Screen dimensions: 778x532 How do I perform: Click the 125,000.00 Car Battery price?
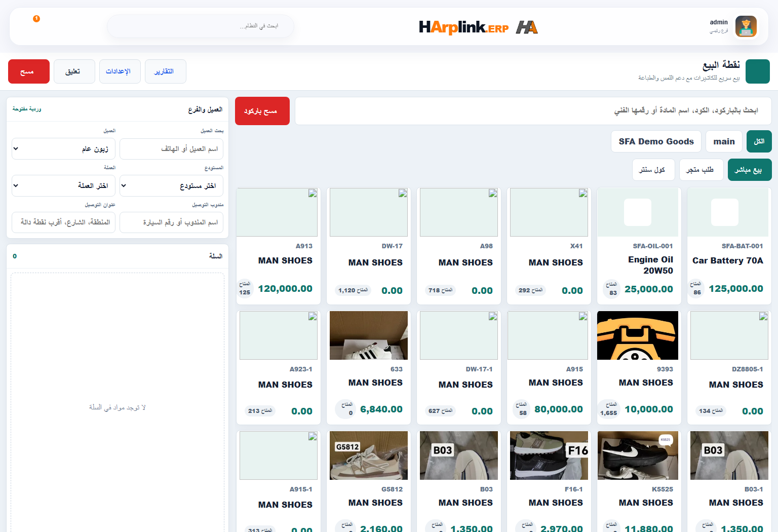736,289
